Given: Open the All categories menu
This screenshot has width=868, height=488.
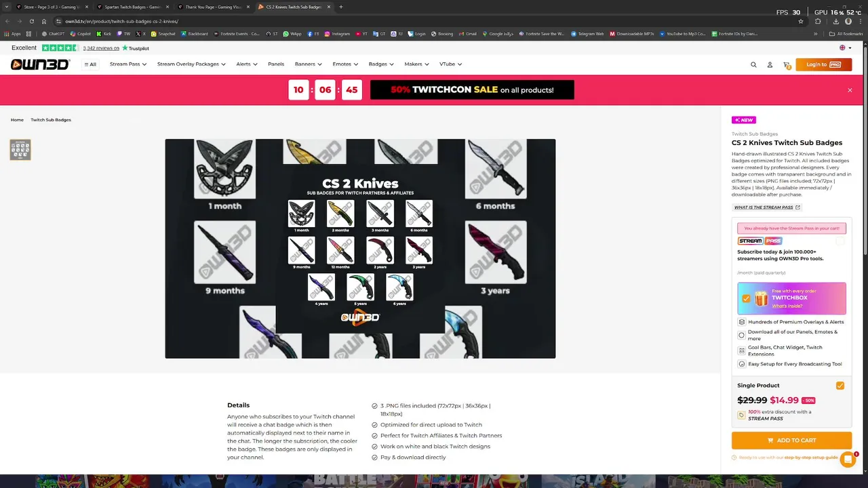Looking at the screenshot, I should (x=90, y=64).
